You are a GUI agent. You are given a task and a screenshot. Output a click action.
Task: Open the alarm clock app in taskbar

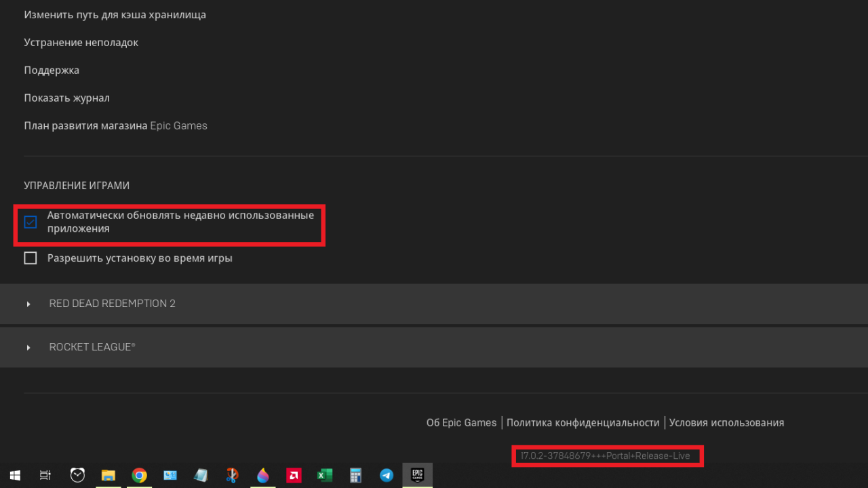77,476
